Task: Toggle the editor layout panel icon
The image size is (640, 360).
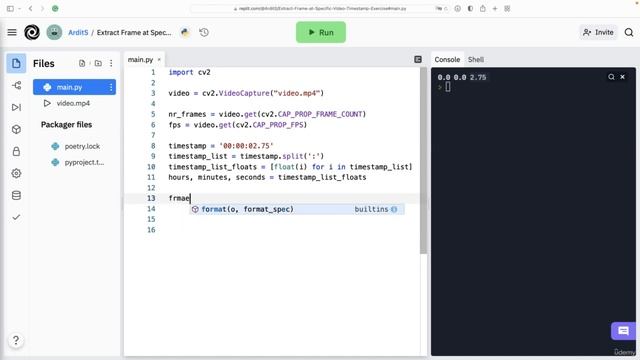Action: pyautogui.click(x=418, y=60)
